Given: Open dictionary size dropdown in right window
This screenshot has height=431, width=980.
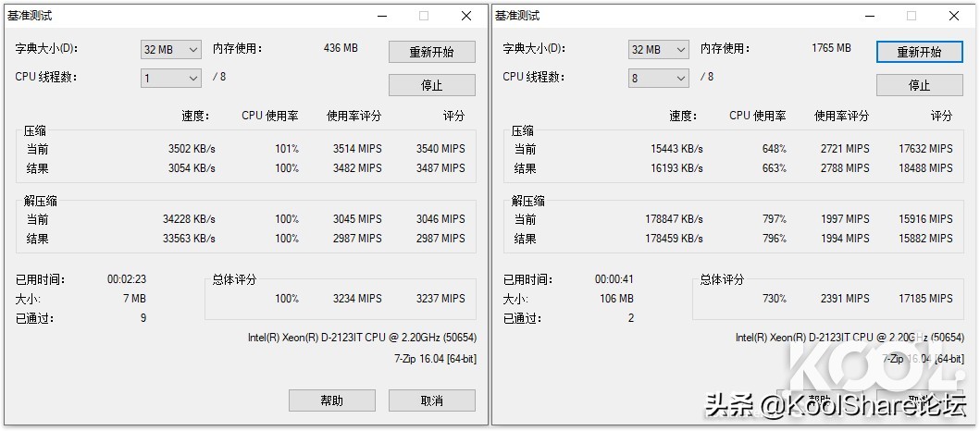Looking at the screenshot, I should point(658,49).
